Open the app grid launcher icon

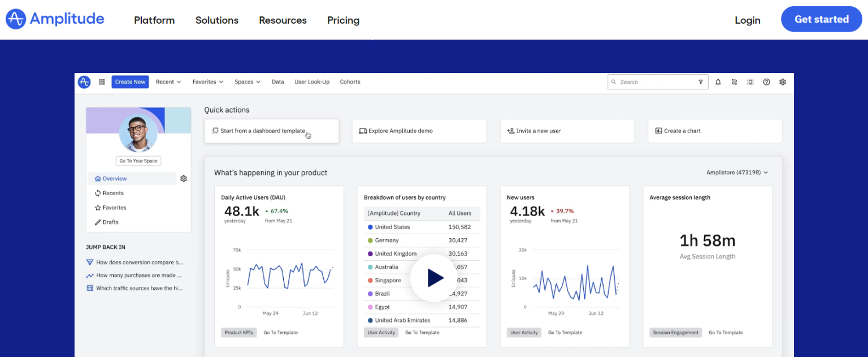click(x=102, y=81)
